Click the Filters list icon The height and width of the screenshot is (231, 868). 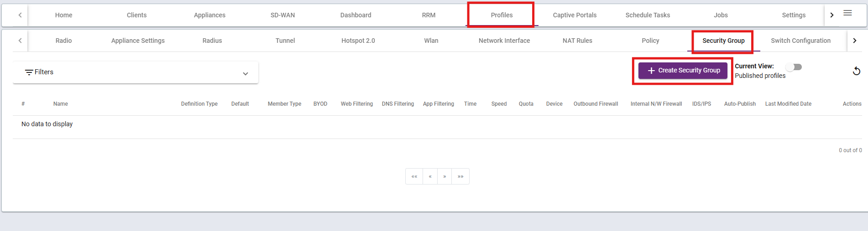(x=29, y=72)
